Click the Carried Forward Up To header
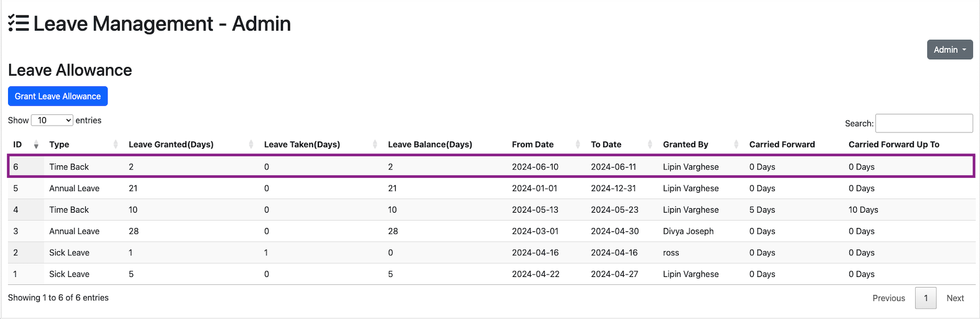 894,144
